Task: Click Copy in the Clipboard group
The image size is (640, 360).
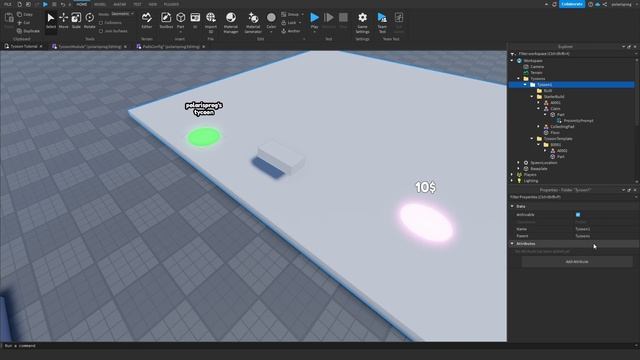Action: tap(24, 14)
